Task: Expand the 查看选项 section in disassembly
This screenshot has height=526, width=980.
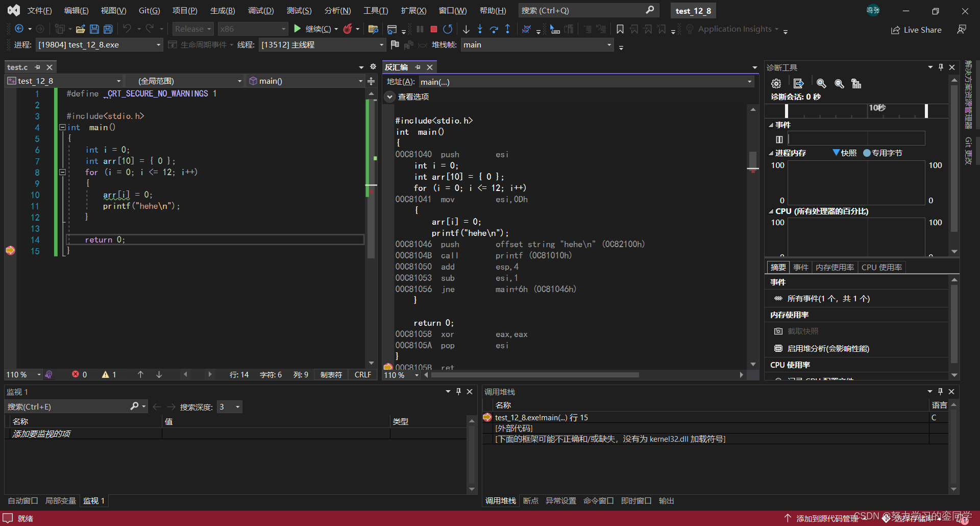Action: tap(390, 97)
